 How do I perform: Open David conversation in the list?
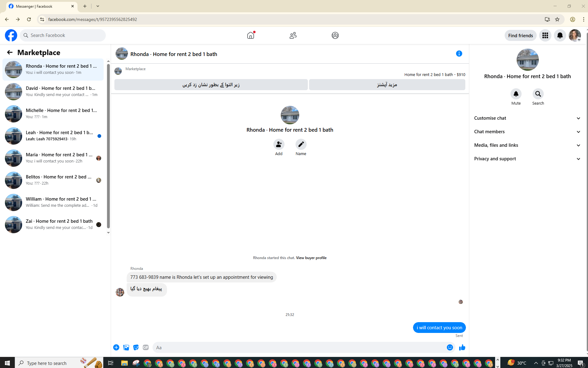(x=53, y=92)
